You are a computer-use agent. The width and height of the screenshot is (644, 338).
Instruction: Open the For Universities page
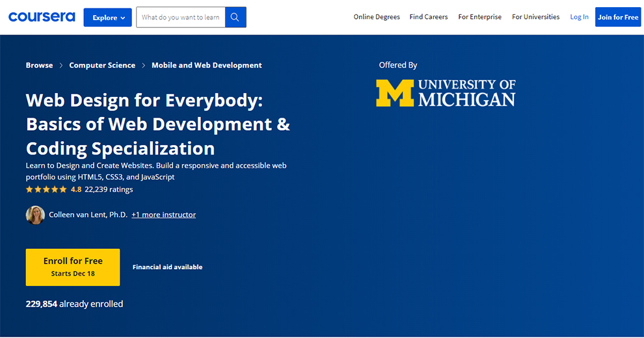(x=535, y=17)
